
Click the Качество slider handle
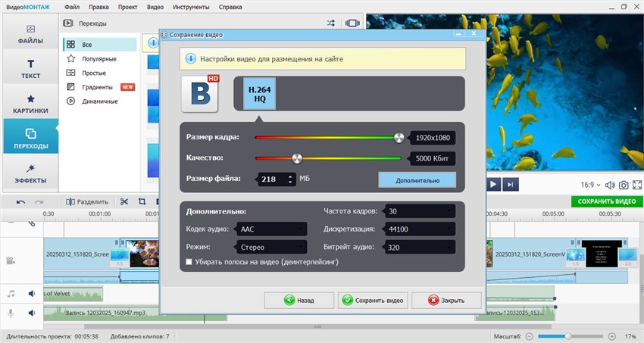[297, 158]
